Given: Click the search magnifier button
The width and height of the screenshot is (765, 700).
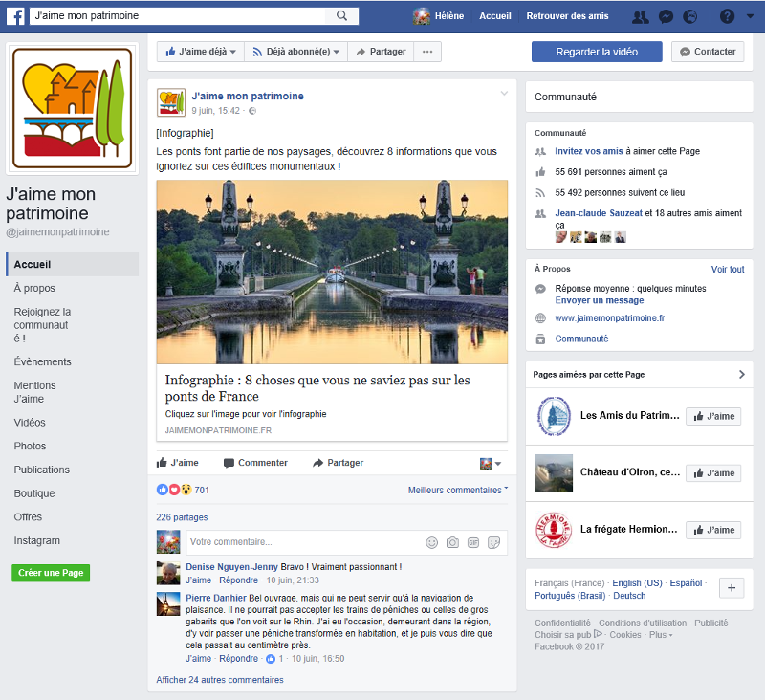Looking at the screenshot, I should click(x=341, y=16).
